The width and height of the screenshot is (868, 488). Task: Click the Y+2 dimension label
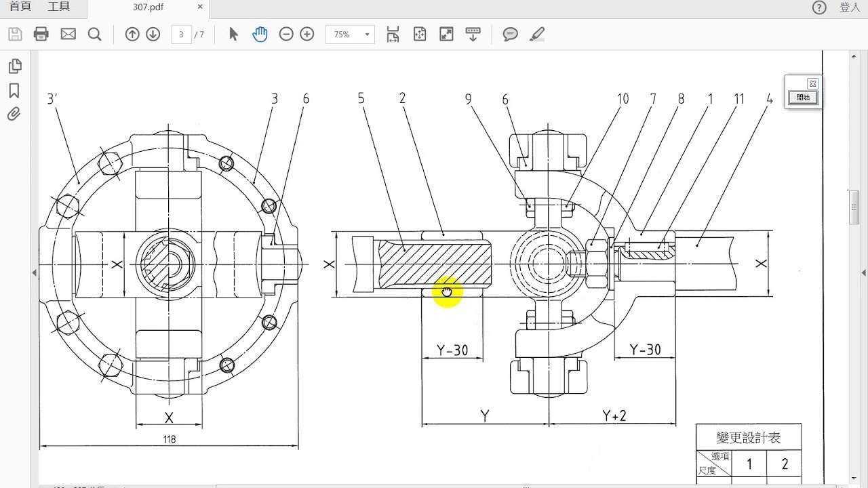click(x=614, y=416)
